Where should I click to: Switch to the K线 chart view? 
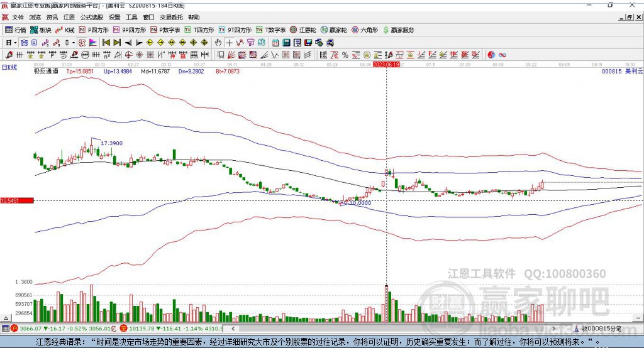65,30
